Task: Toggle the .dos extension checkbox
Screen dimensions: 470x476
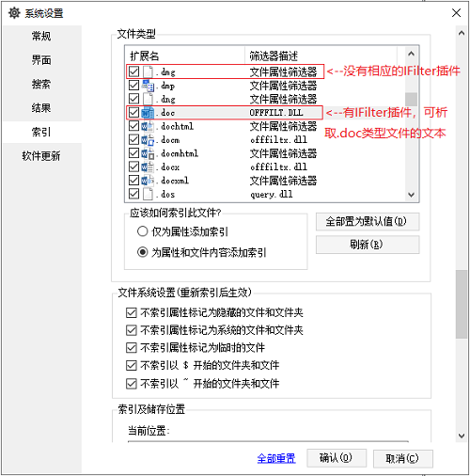Action: tap(133, 194)
